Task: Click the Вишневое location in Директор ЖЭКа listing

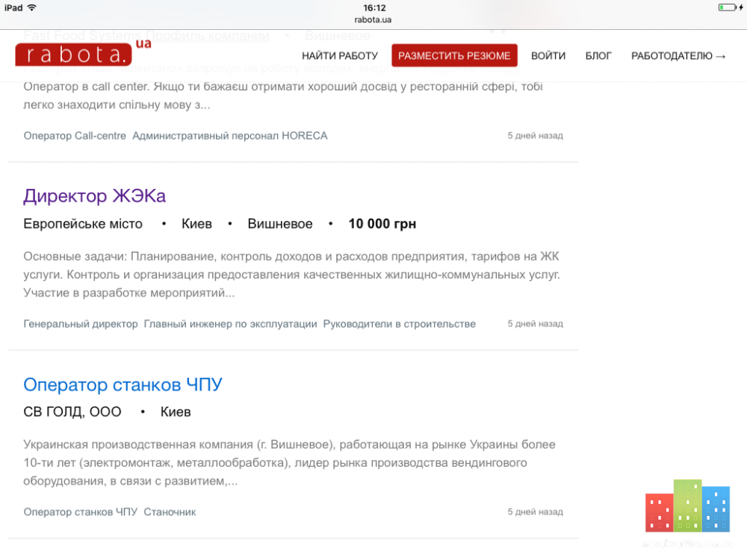Action: pyautogui.click(x=280, y=224)
